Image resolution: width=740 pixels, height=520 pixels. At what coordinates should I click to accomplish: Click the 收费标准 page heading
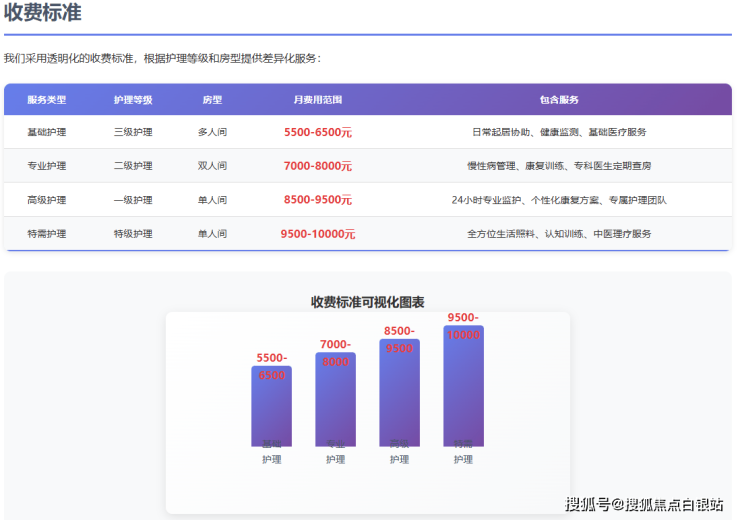pyautogui.click(x=43, y=14)
